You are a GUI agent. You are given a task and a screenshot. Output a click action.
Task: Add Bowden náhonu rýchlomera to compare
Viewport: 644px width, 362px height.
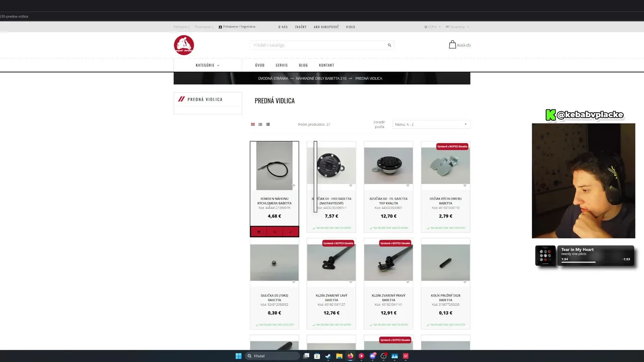pos(290,232)
